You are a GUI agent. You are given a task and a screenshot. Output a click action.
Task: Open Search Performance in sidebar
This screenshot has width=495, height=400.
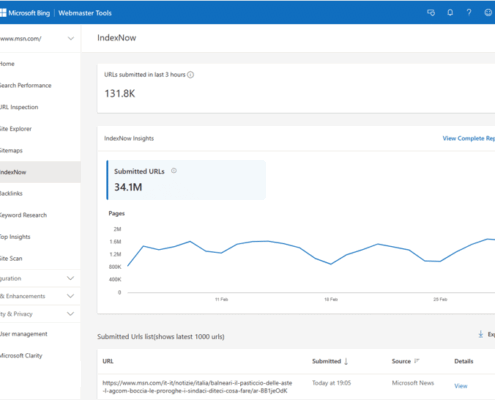click(x=26, y=85)
